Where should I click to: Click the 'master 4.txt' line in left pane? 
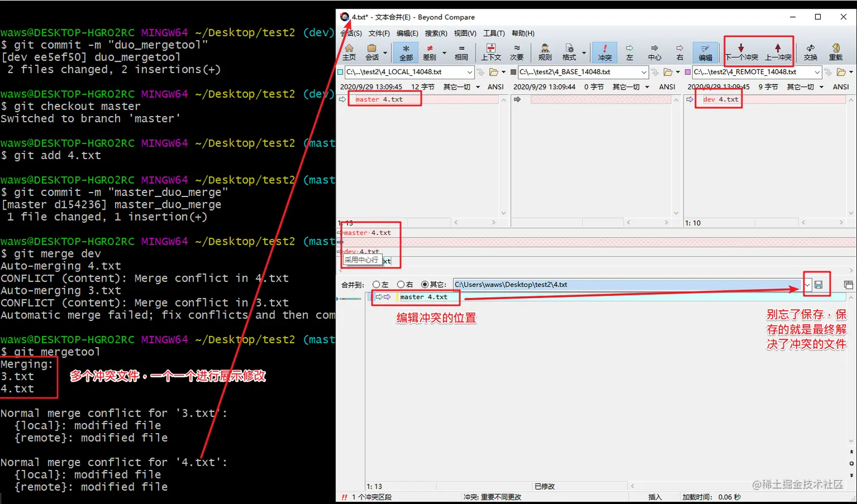tap(379, 100)
